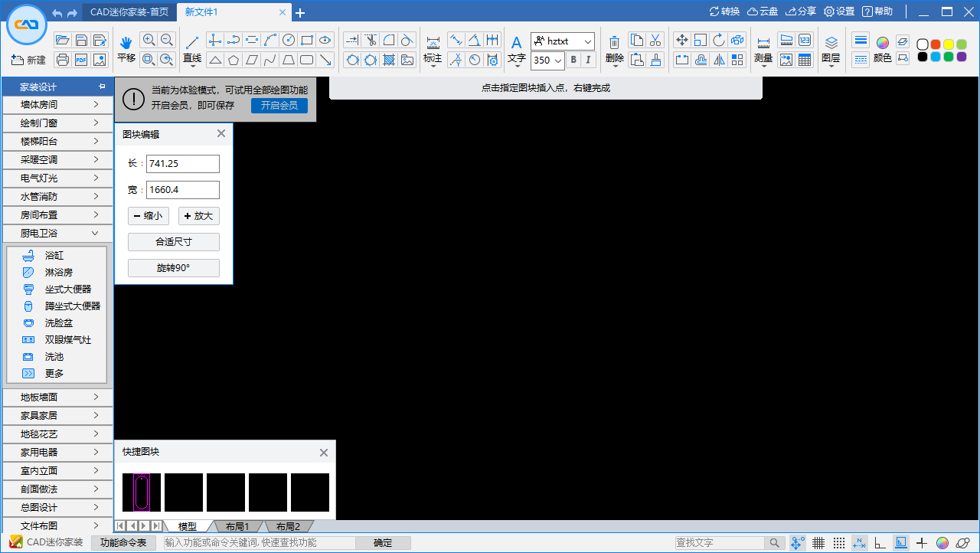The width and height of the screenshot is (980, 553).
Task: Pick the purple color swatch
Action: pyautogui.click(x=962, y=57)
